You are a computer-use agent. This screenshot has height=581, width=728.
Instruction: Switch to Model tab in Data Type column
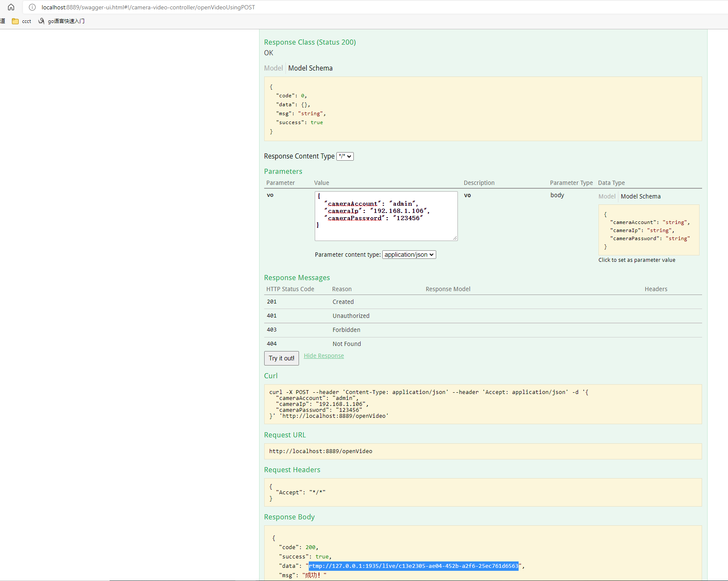(x=607, y=196)
